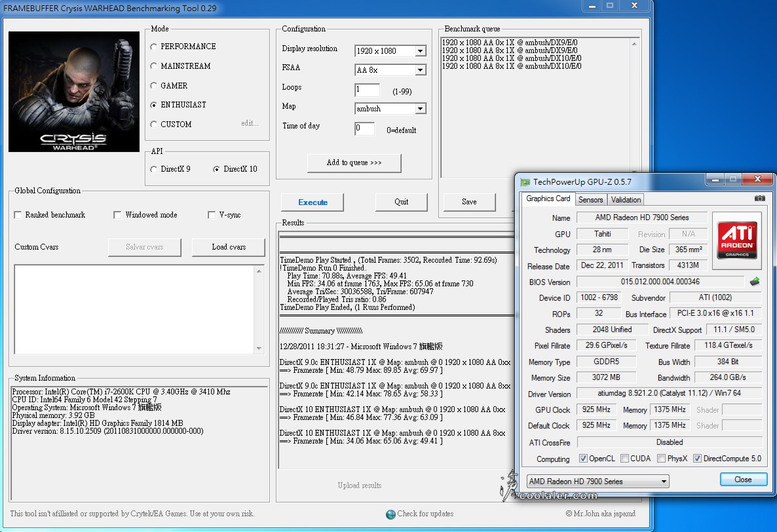Click the Load cvars button
This screenshot has height=532, width=777.
pos(229,247)
